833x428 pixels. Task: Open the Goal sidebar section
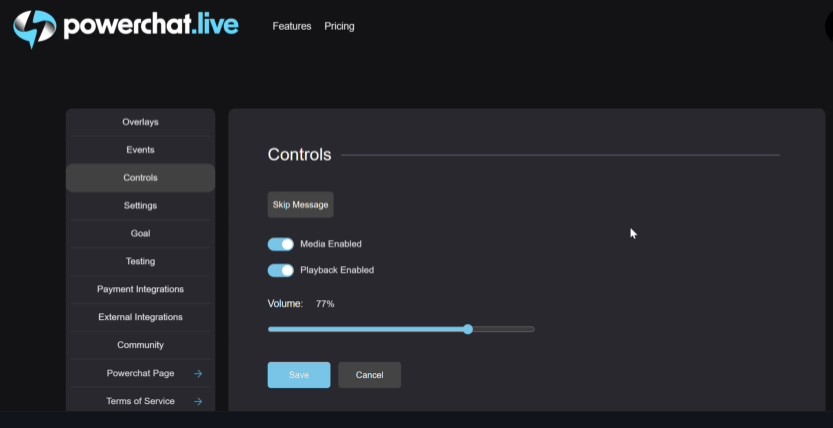coord(140,233)
